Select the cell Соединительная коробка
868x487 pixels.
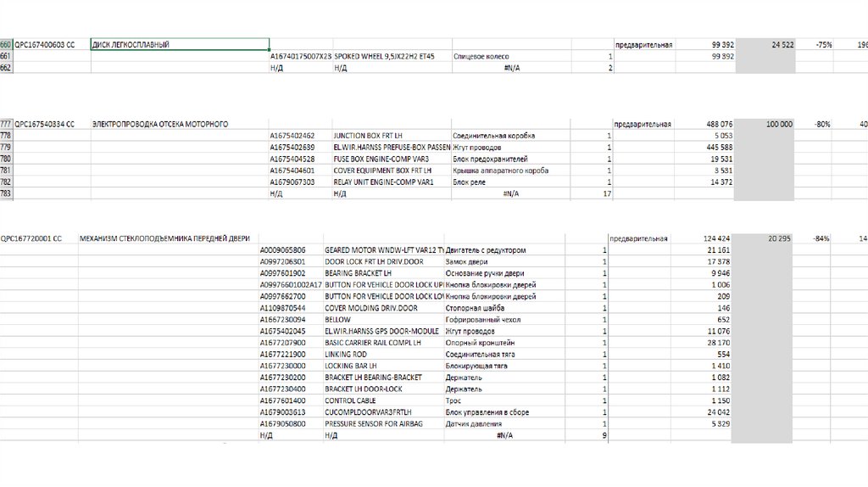pyautogui.click(x=511, y=136)
